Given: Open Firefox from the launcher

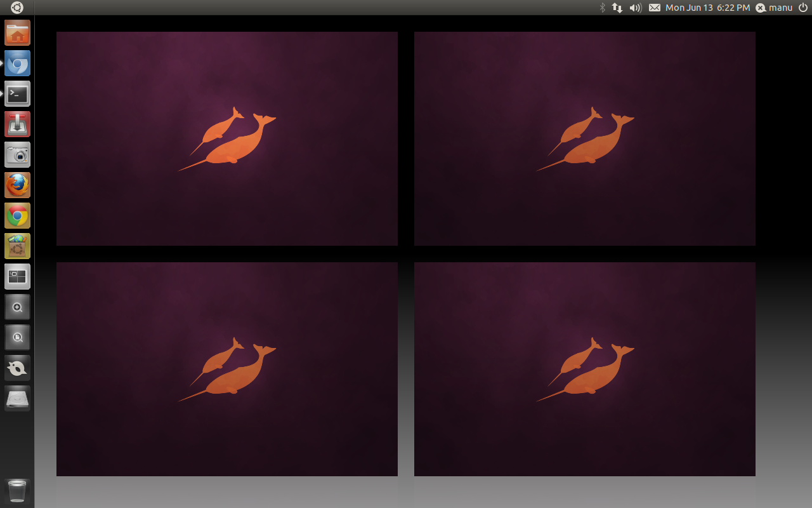Looking at the screenshot, I should 17,185.
